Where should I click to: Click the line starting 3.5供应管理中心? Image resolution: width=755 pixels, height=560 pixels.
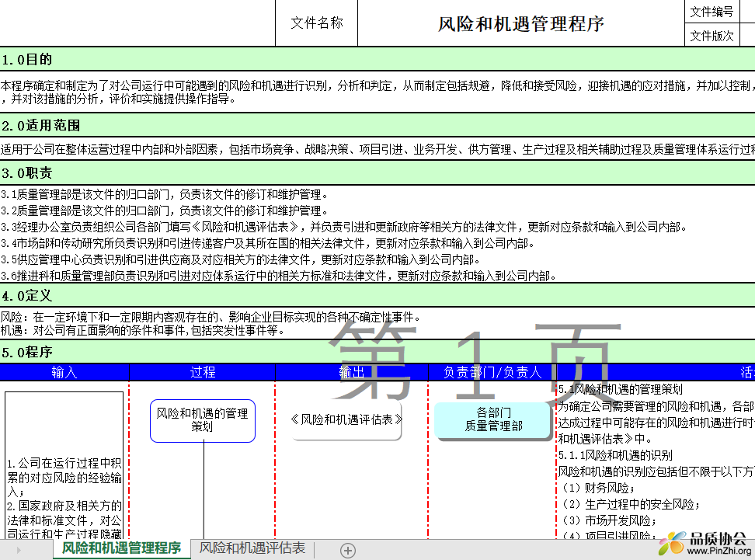coord(240,259)
